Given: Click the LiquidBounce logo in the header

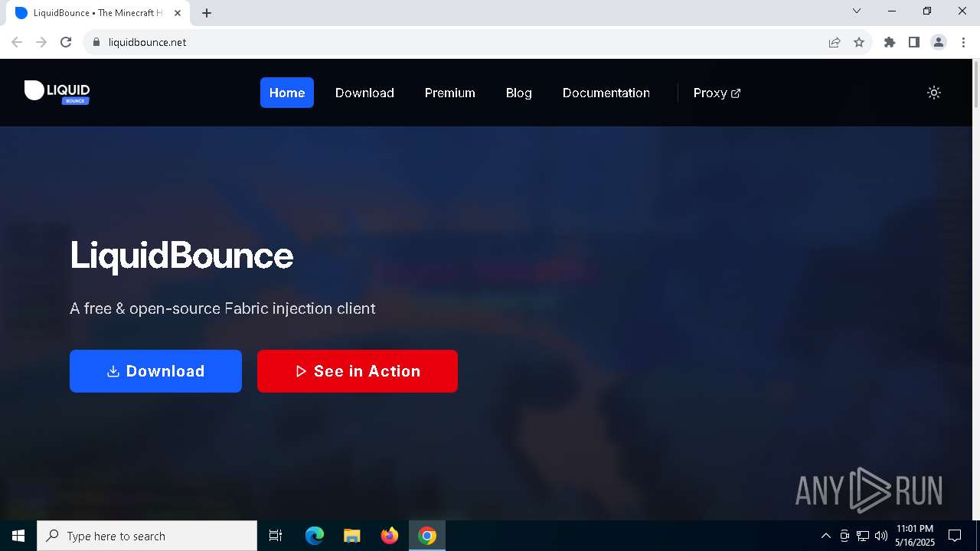Looking at the screenshot, I should coord(57,92).
